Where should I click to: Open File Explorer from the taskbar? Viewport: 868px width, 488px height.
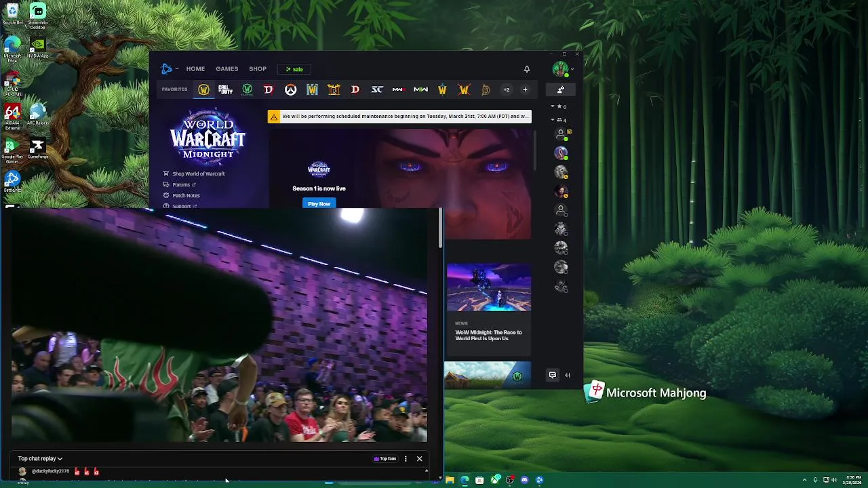[x=450, y=480]
